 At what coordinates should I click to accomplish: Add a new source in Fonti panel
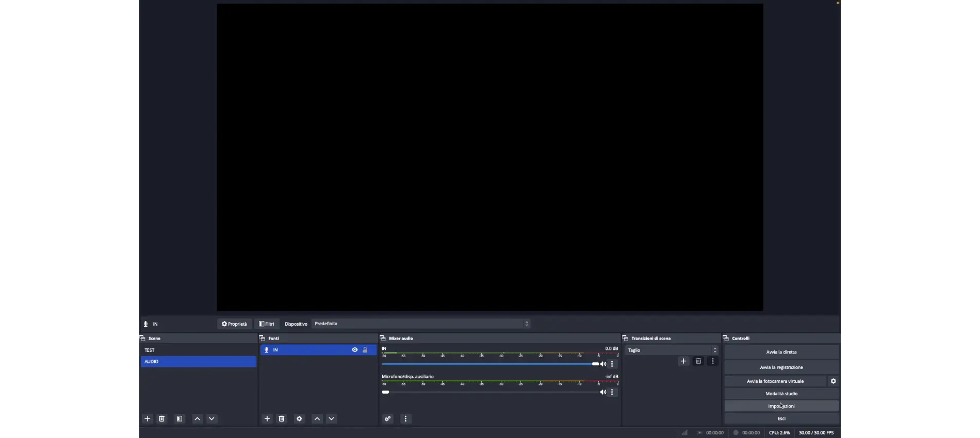267,419
